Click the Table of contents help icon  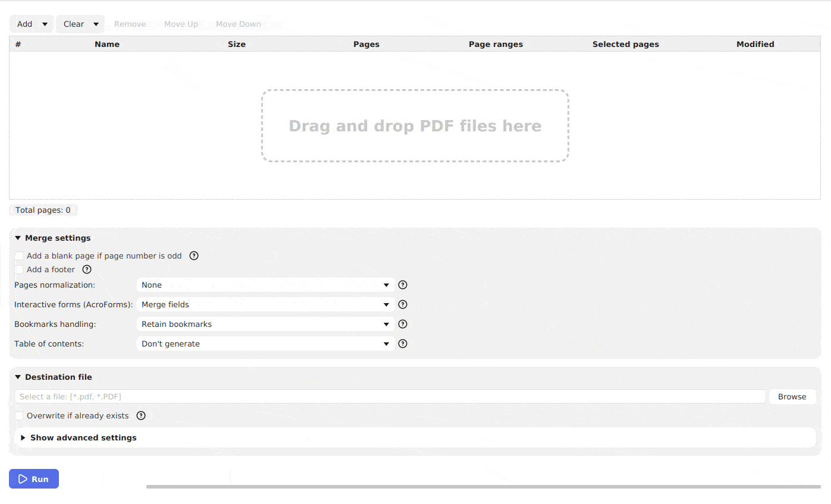coord(403,344)
